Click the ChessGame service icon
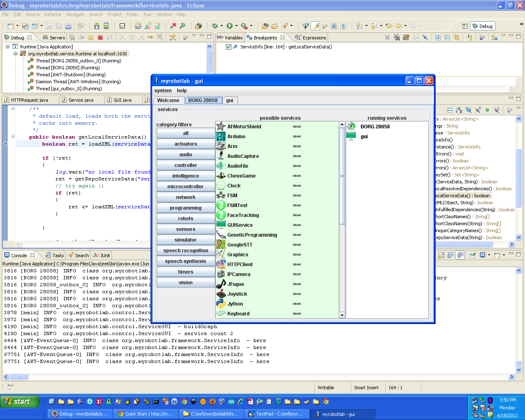This screenshot has height=420, width=525. [221, 176]
